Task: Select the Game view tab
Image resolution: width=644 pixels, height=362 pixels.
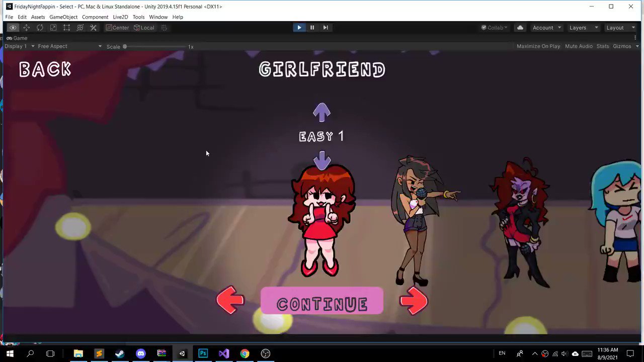Action: click(17, 38)
